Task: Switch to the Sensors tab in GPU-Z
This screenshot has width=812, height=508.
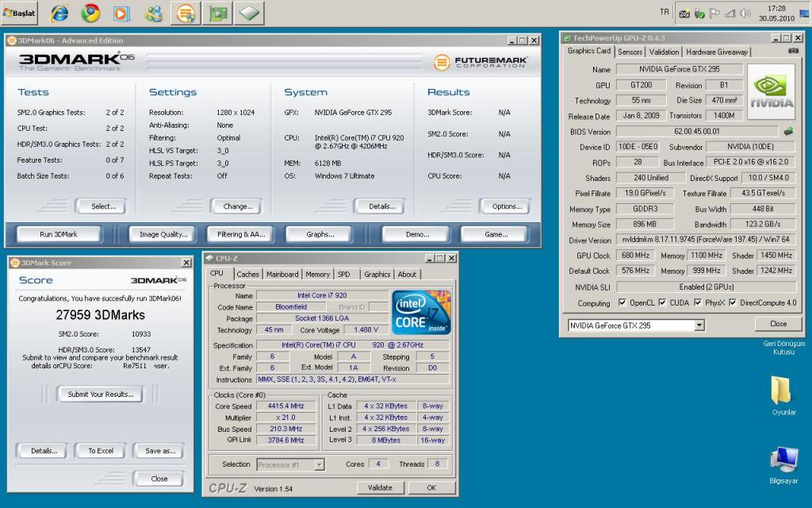Action: (630, 52)
